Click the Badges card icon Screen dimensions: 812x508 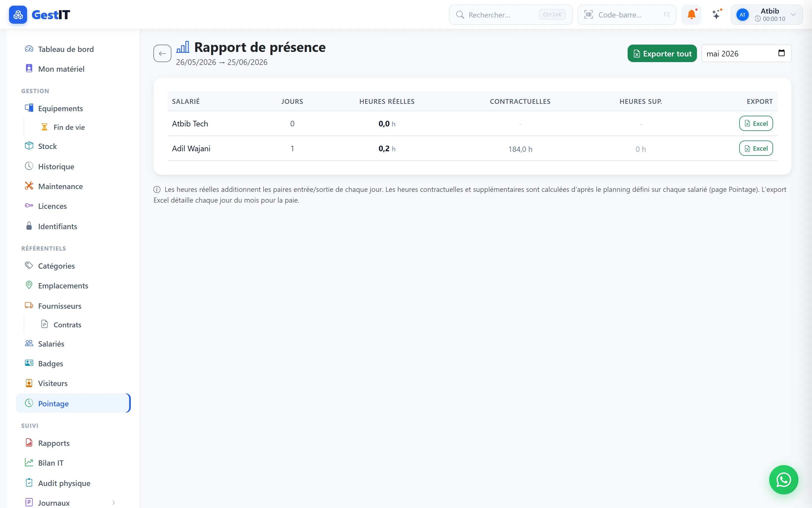point(29,363)
